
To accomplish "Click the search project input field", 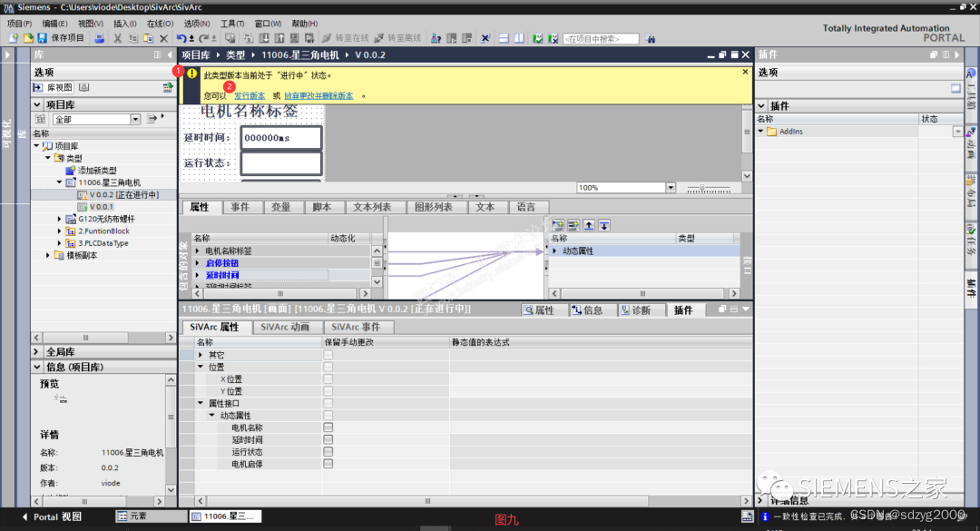I will tap(601, 39).
